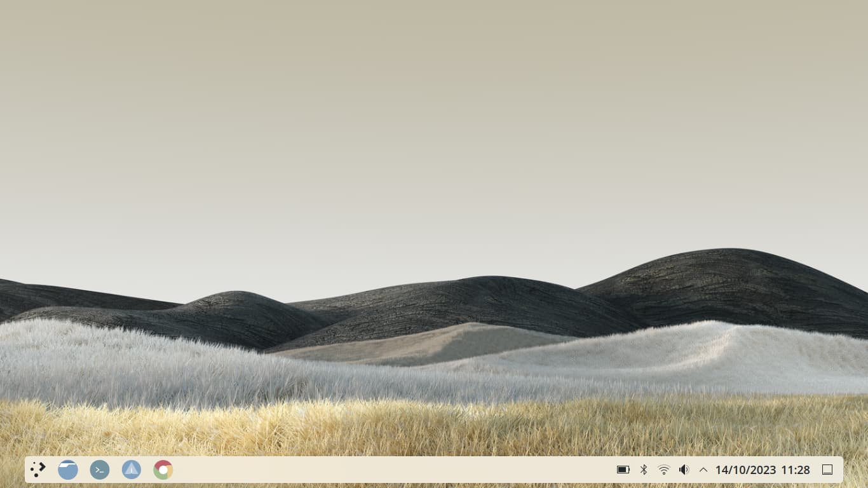The height and width of the screenshot is (488, 868).
Task: Launch the Chrome browser
Action: (x=163, y=470)
